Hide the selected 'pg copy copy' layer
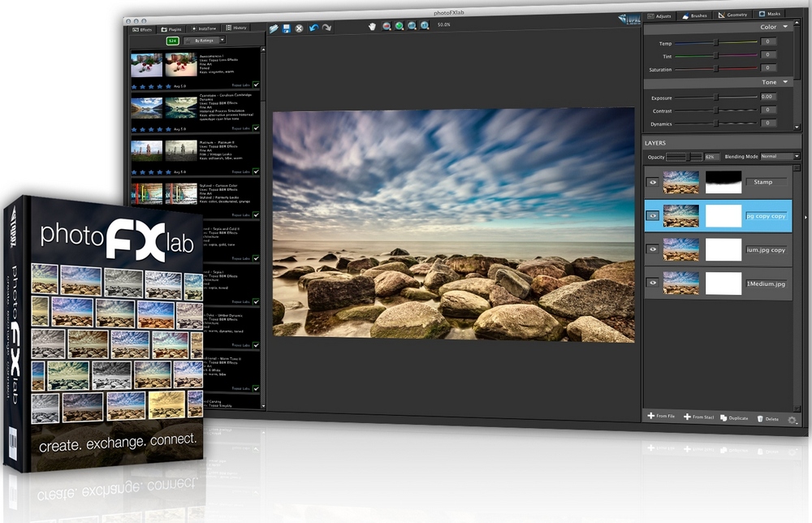812x523 pixels. tap(653, 215)
